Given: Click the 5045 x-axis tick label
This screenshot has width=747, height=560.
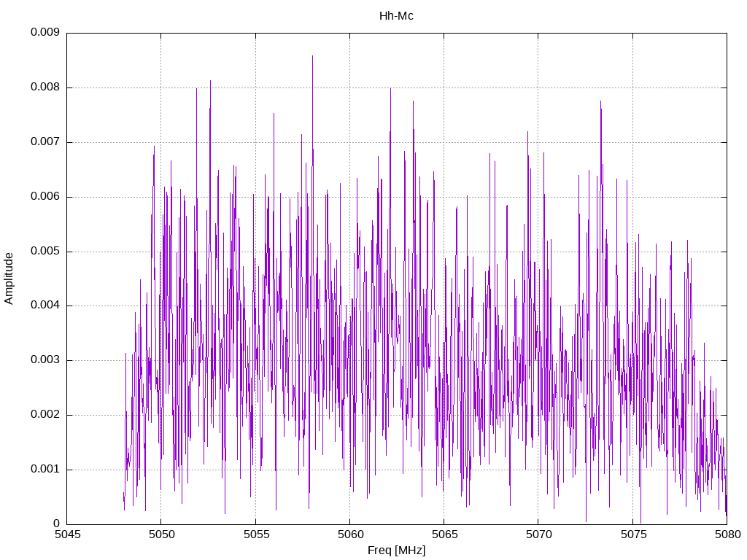Looking at the screenshot, I should (x=67, y=534).
